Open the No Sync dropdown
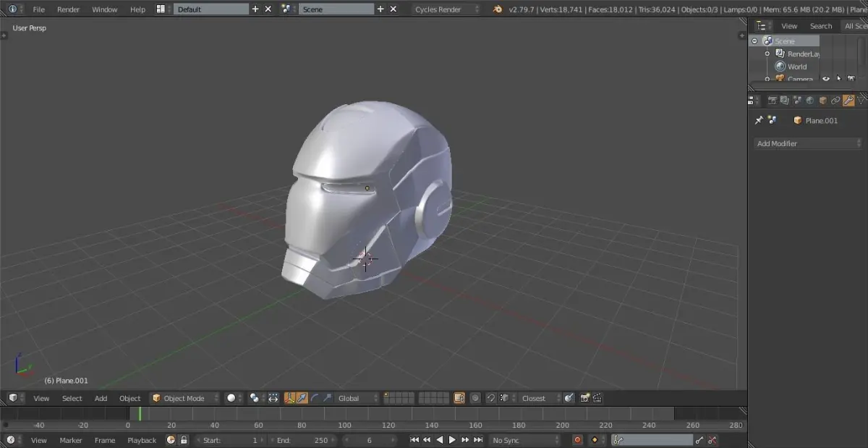This screenshot has height=448, width=868. [x=526, y=440]
